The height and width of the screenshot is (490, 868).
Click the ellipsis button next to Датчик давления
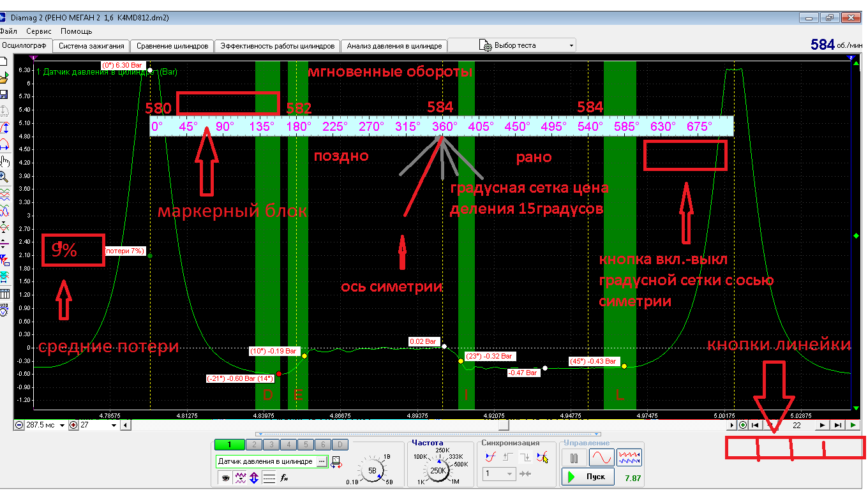click(322, 461)
